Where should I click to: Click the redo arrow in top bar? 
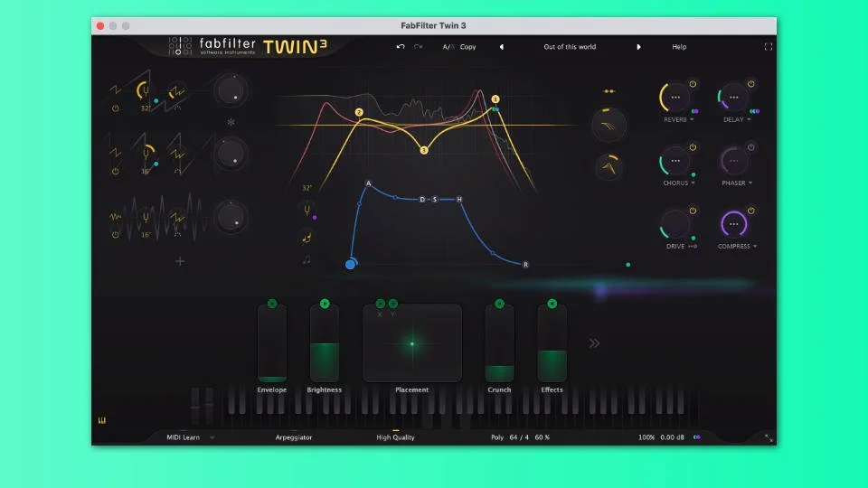pyautogui.click(x=419, y=47)
